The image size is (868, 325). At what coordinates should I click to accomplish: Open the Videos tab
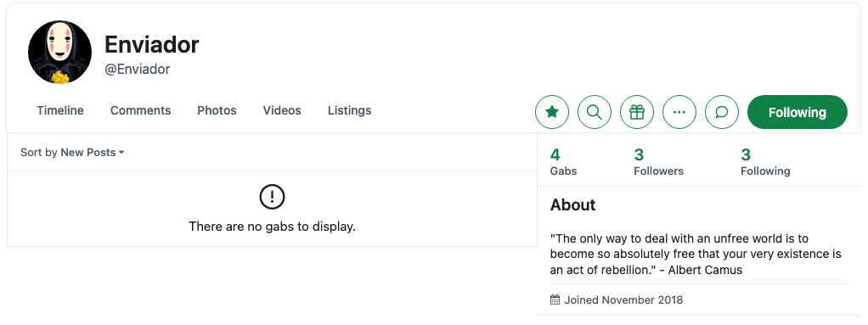click(x=282, y=110)
